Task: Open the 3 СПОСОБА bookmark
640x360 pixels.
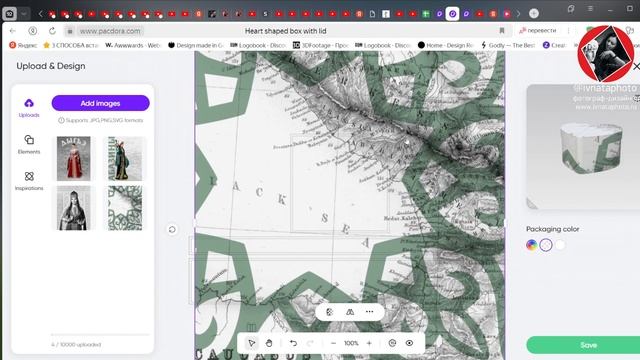Action: click(x=71, y=45)
